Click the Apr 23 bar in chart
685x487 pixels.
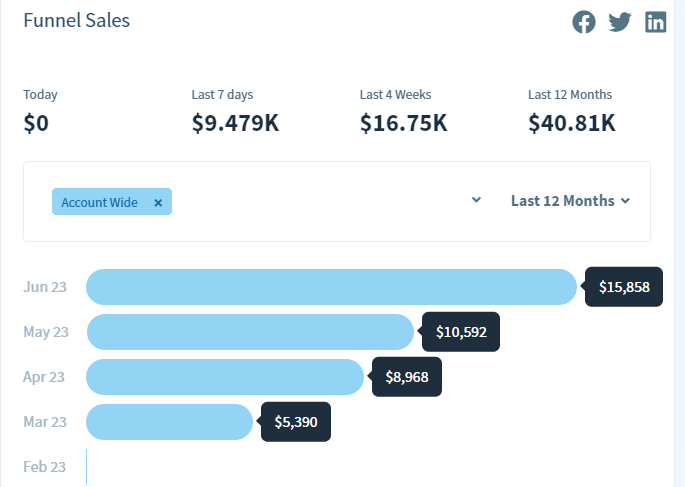[x=225, y=377]
